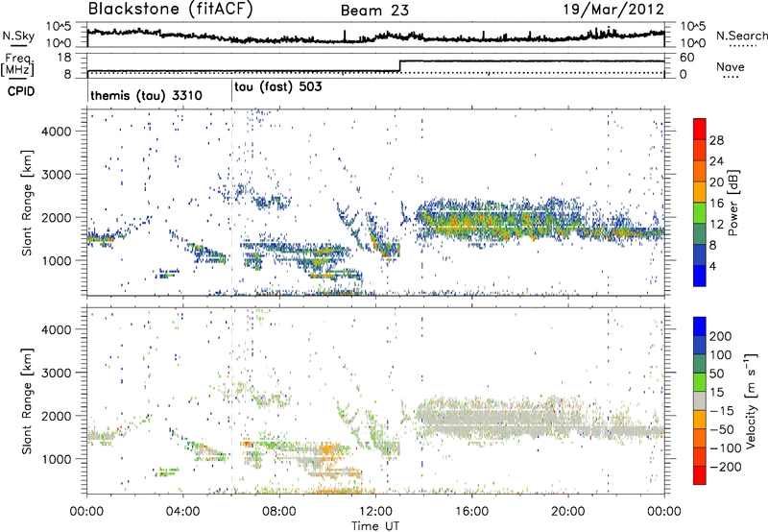Click the "16:00" time axis label
Image resolution: width=768 pixels, height=532 pixels.
[471, 512]
